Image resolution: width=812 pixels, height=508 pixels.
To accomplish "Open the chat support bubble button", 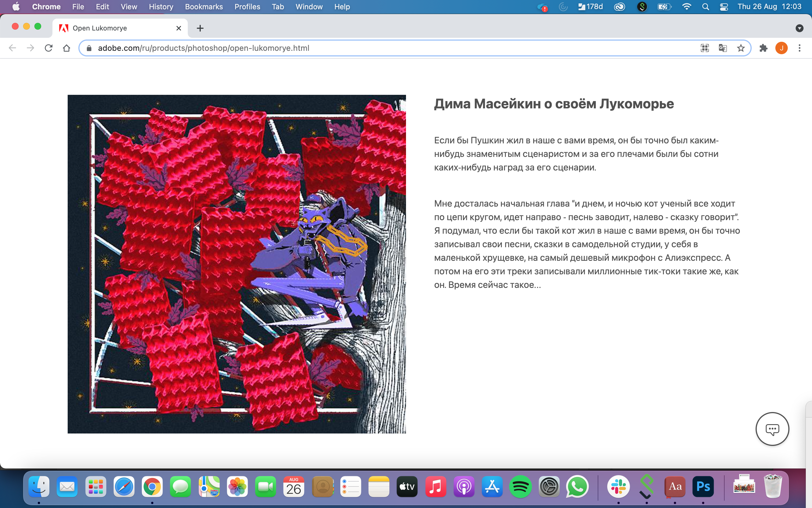I will (772, 429).
